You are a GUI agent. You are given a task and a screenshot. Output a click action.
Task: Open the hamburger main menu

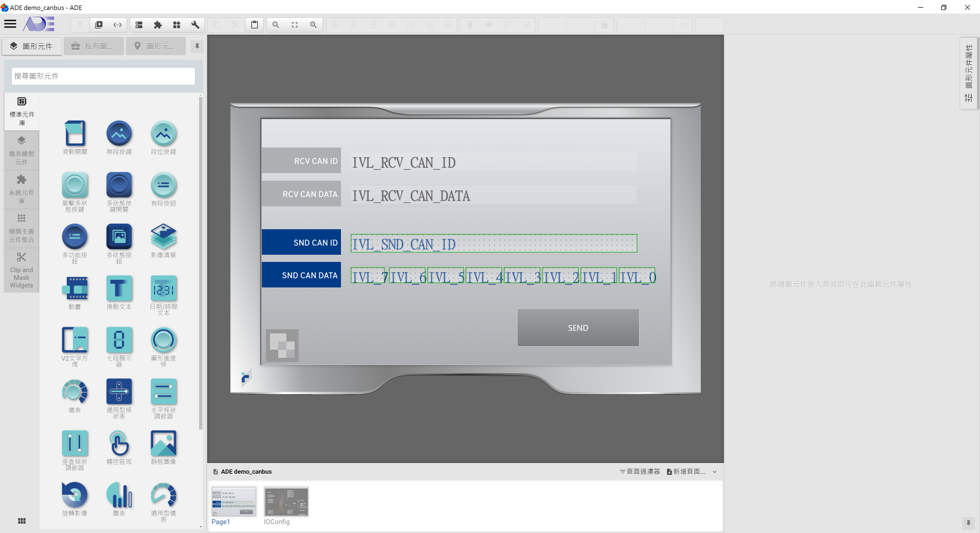click(10, 24)
